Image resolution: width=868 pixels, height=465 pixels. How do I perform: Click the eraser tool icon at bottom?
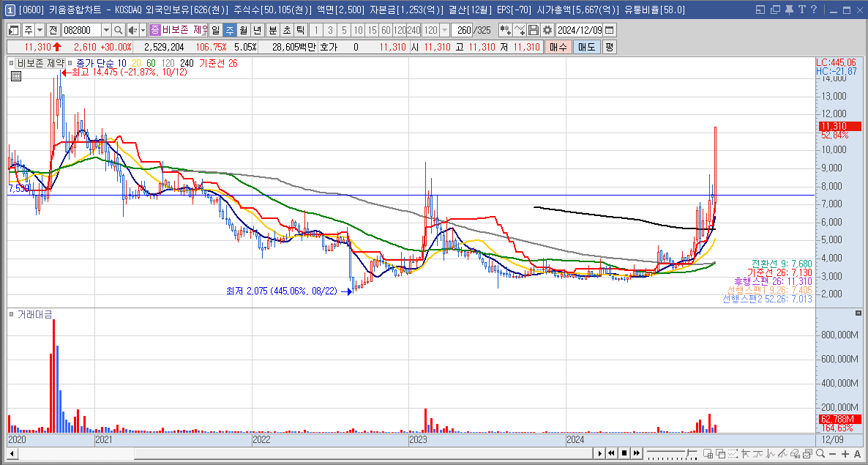click(795, 453)
